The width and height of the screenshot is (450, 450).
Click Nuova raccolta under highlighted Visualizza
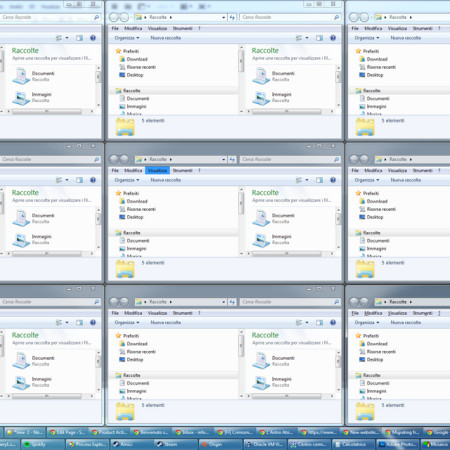click(166, 180)
